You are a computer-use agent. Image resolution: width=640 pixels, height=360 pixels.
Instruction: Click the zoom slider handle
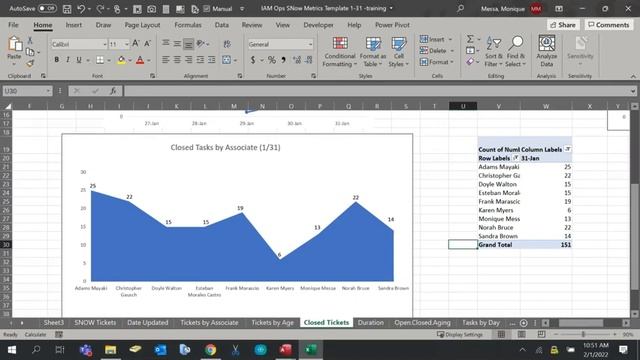(583, 334)
